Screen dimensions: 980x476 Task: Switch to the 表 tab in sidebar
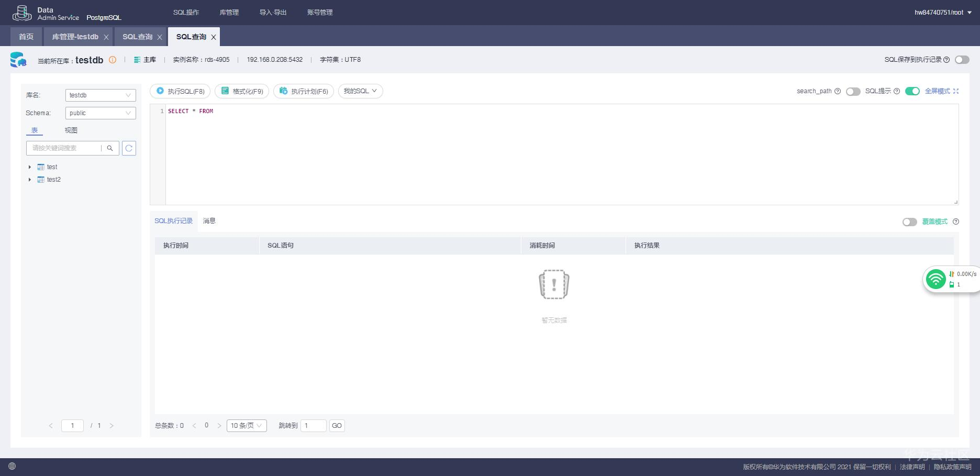pos(35,130)
